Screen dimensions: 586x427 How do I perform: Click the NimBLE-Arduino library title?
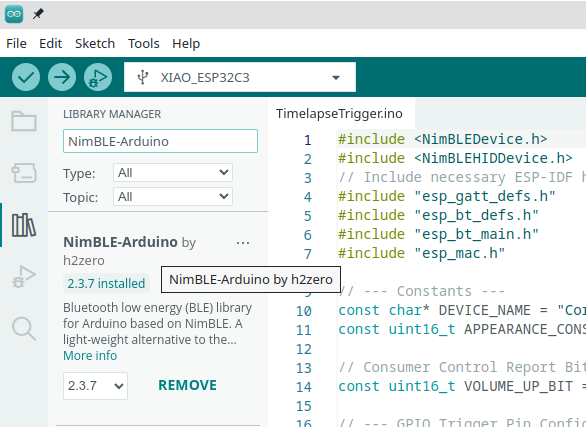120,242
